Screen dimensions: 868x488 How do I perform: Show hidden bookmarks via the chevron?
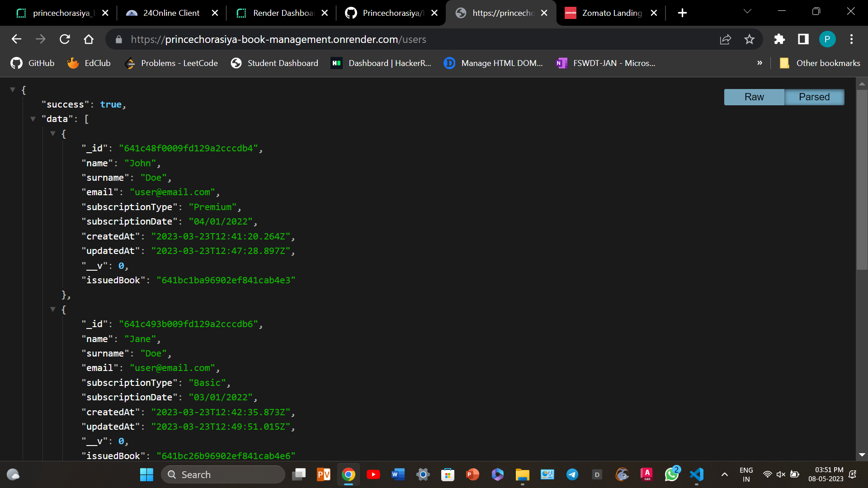click(759, 63)
